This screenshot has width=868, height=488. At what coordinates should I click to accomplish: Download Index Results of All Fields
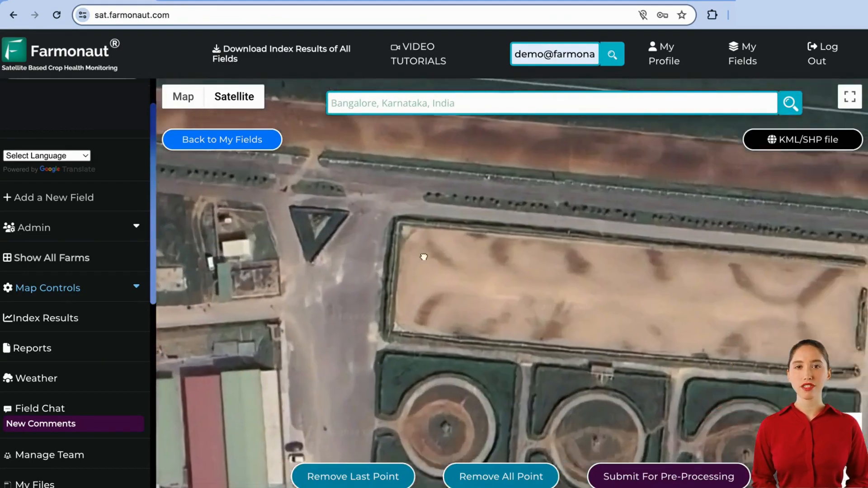[281, 54]
